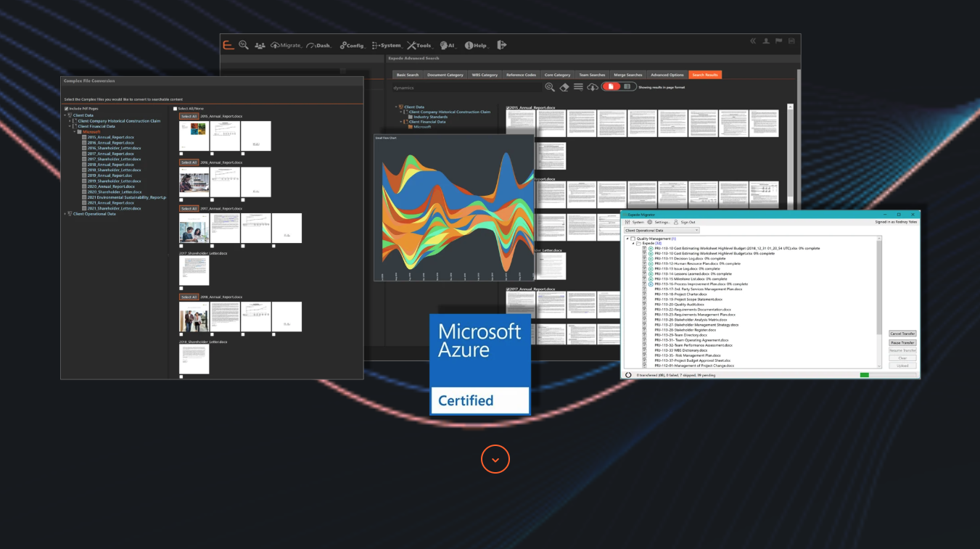Switch to the Basic Search tab
Screen dimensions: 980x549
[x=408, y=75]
